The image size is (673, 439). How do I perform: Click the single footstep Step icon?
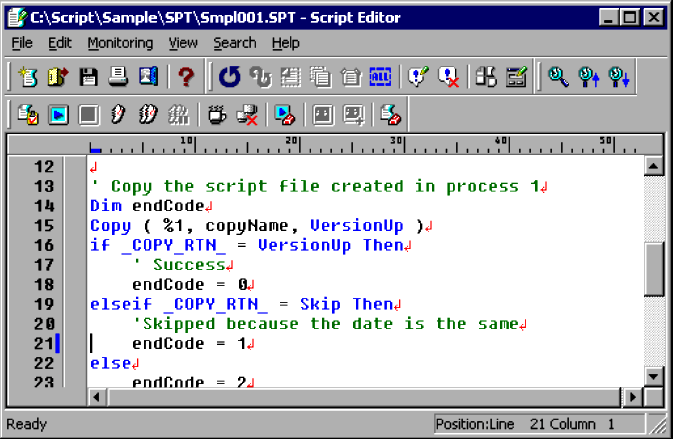coord(118,115)
